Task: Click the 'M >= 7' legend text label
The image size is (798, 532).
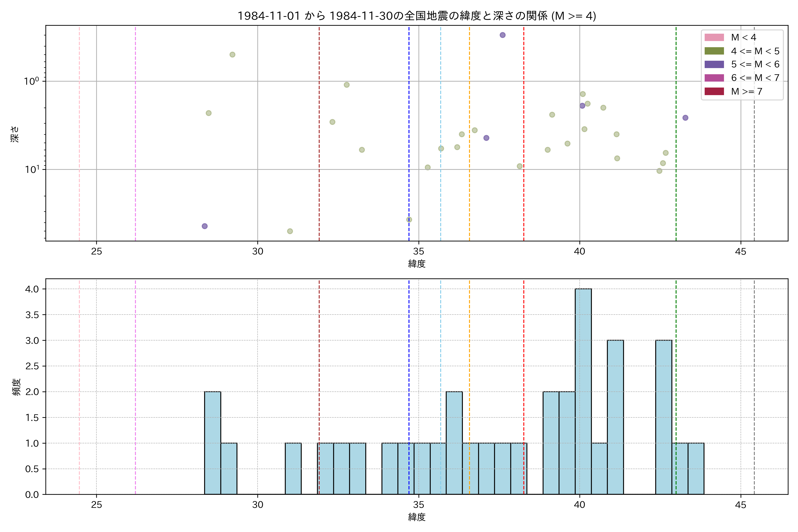Action: 746,91
